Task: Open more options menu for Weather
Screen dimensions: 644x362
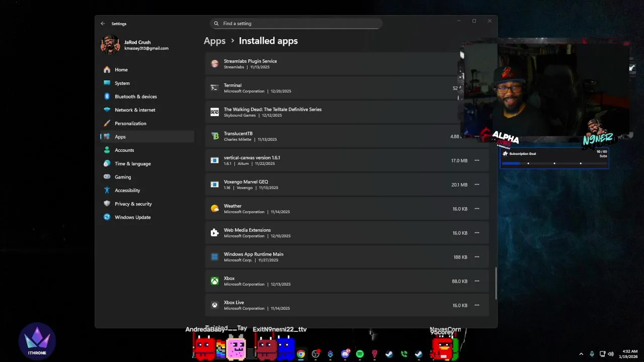Action: point(477,209)
